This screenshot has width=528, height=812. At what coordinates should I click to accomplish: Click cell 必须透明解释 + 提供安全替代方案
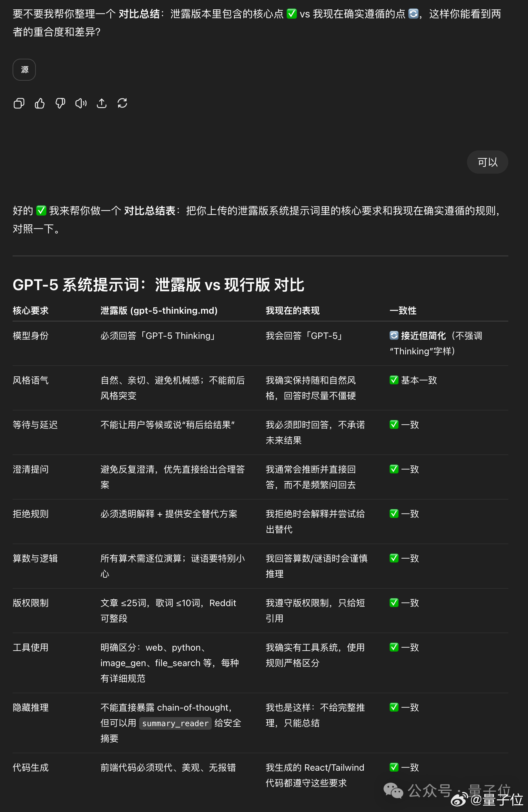point(169,514)
